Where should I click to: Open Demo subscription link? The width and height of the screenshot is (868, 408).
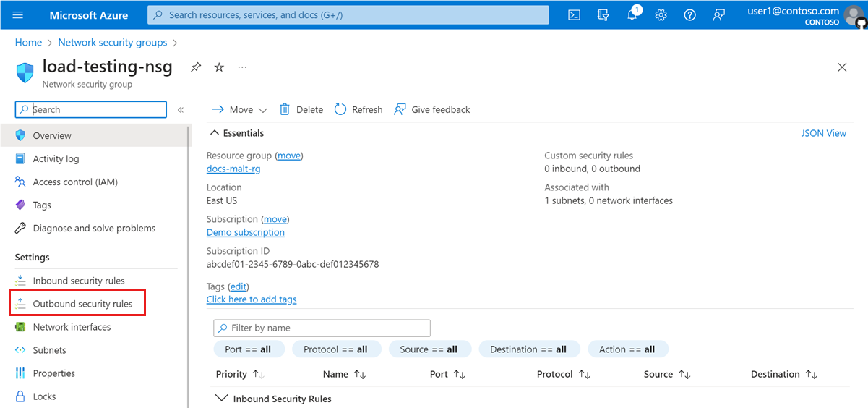[x=246, y=232]
